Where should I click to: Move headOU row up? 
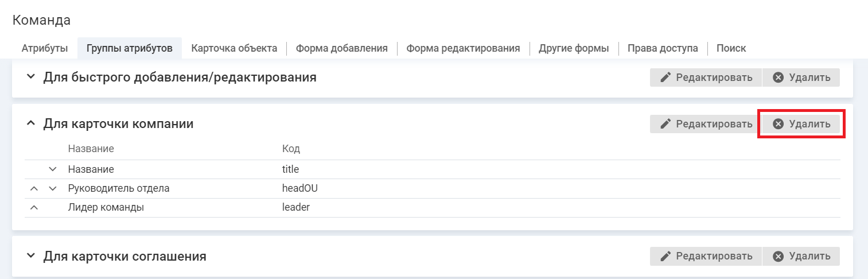(x=34, y=188)
